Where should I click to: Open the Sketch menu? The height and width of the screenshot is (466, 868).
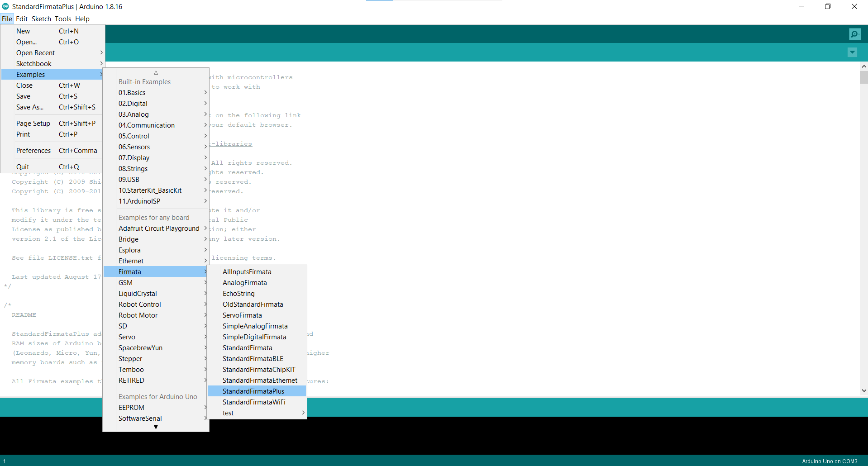coord(41,19)
